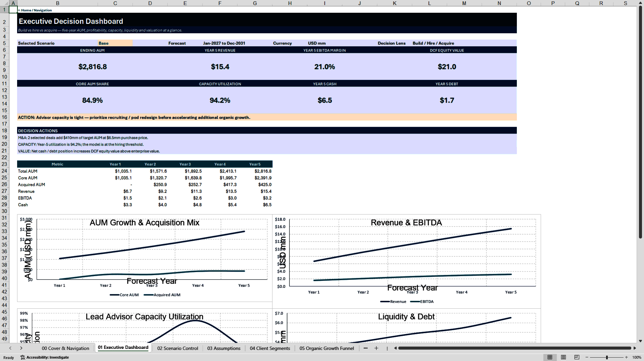Select the Jan-2027 to Dec-2031 cell
The image size is (644, 361).
click(x=224, y=43)
